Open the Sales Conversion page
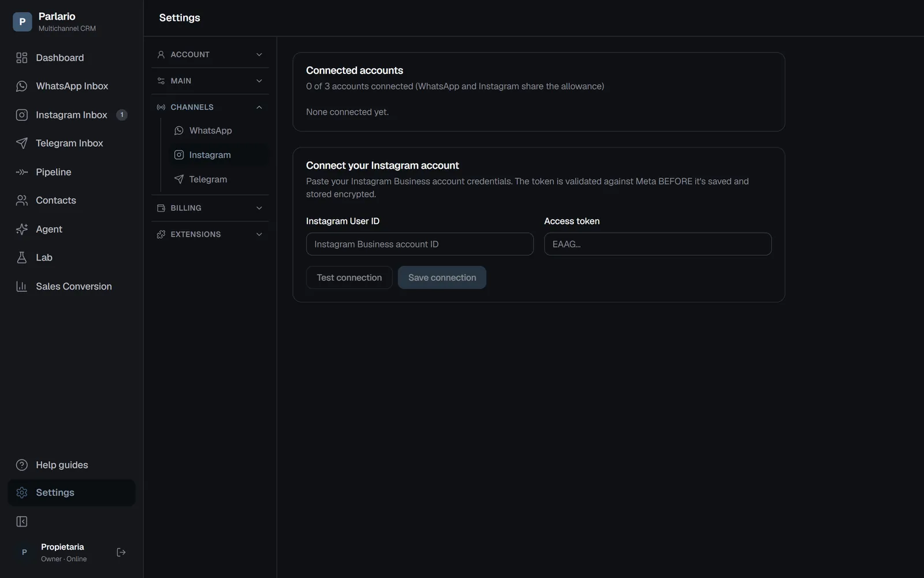Viewport: 924px width, 578px height. pos(72,287)
